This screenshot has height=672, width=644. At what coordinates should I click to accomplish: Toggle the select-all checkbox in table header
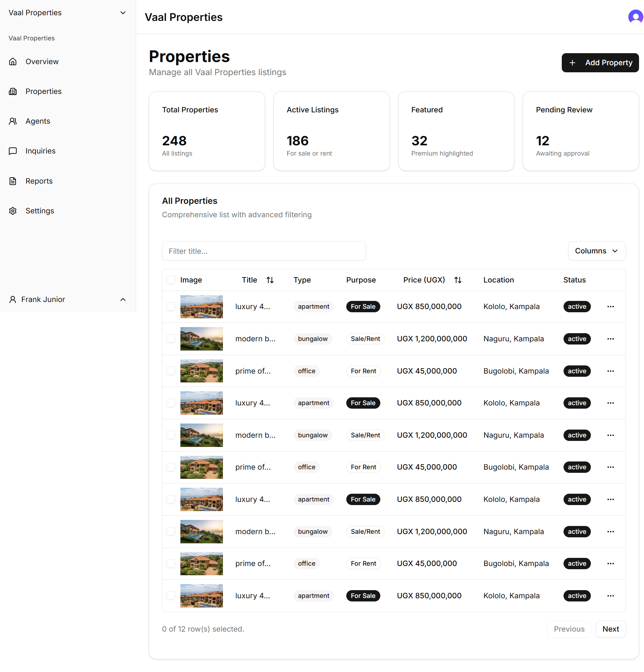[171, 280]
